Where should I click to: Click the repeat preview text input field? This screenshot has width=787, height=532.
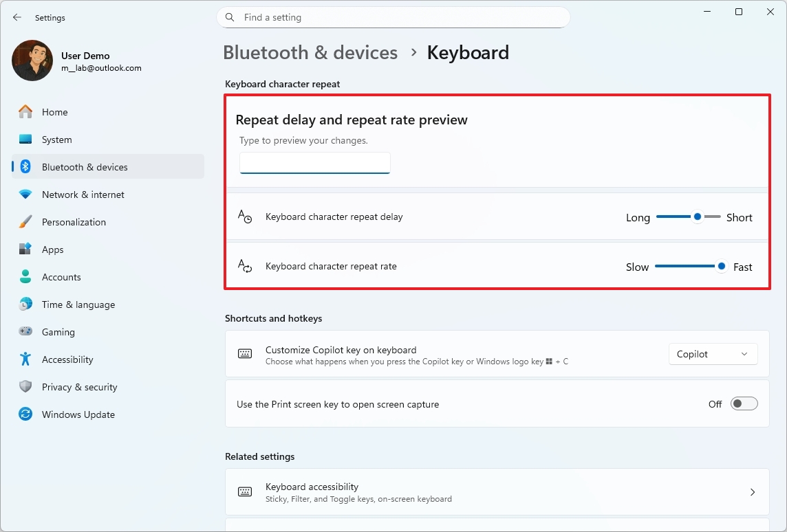[314, 163]
